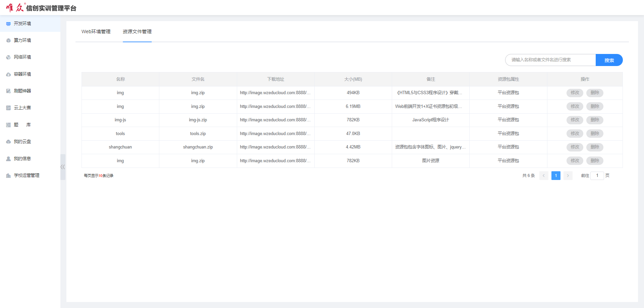
Task: Click the 云上大赛 sidebar icon
Action: point(8,108)
